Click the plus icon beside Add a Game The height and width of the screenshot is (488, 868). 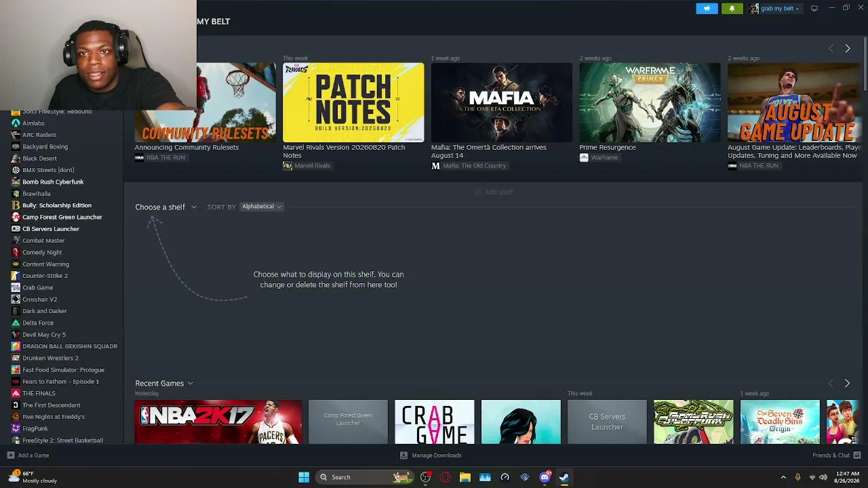tap(10, 455)
